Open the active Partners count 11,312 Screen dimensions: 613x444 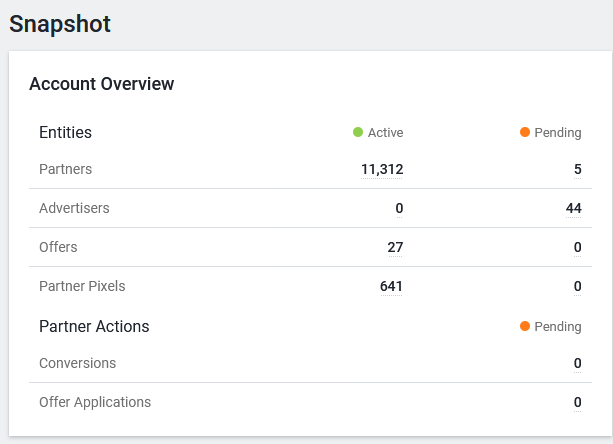coord(382,169)
